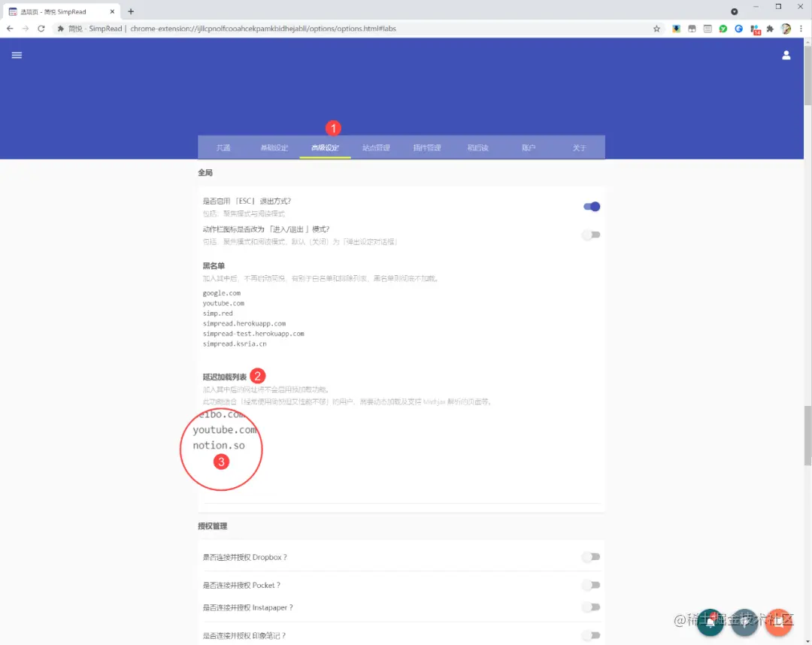Switch to the 站点管理 tab

pos(376,147)
